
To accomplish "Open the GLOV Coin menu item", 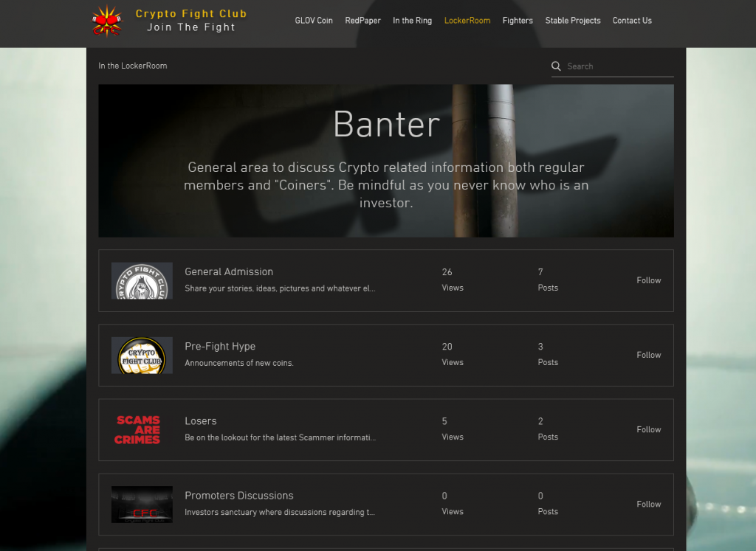I will pos(314,20).
